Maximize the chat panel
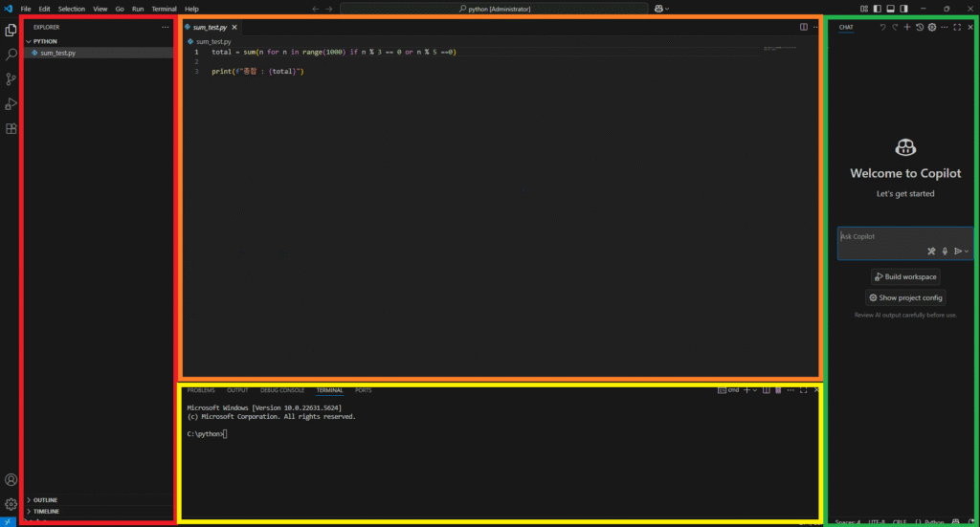The width and height of the screenshot is (980, 527). [957, 27]
